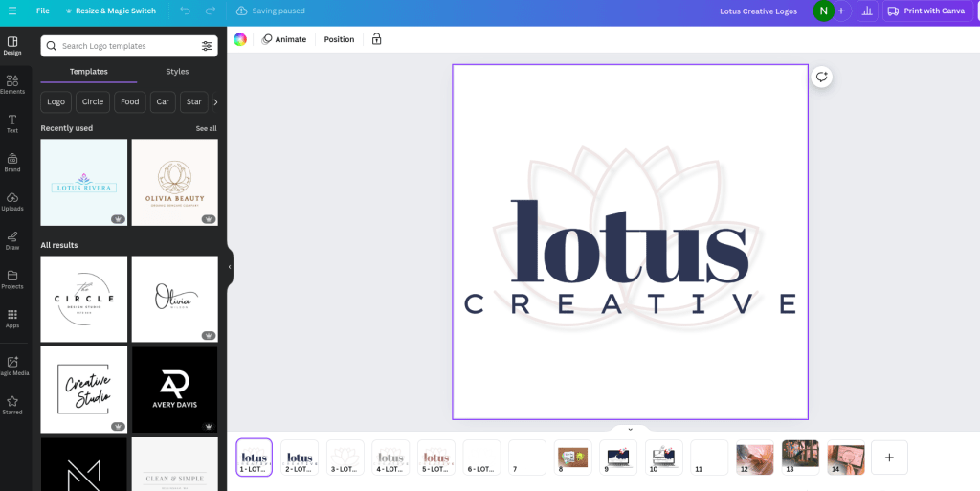The height and width of the screenshot is (491, 980).
Task: Open the analytics bar chart icon
Action: coord(867,11)
